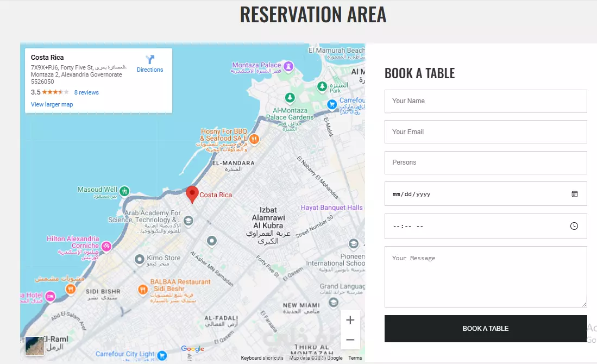Click the Persons input field
The height and width of the screenshot is (364, 597).
[x=486, y=162]
